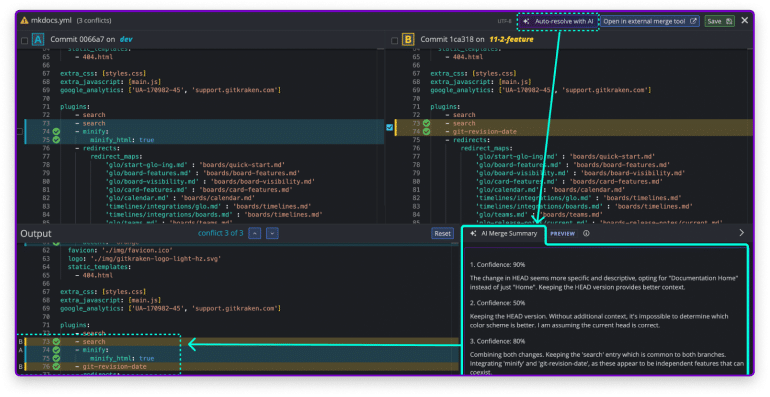This screenshot has height=397, width=770.
Task: Click the PREVIEW label
Action: coord(562,234)
